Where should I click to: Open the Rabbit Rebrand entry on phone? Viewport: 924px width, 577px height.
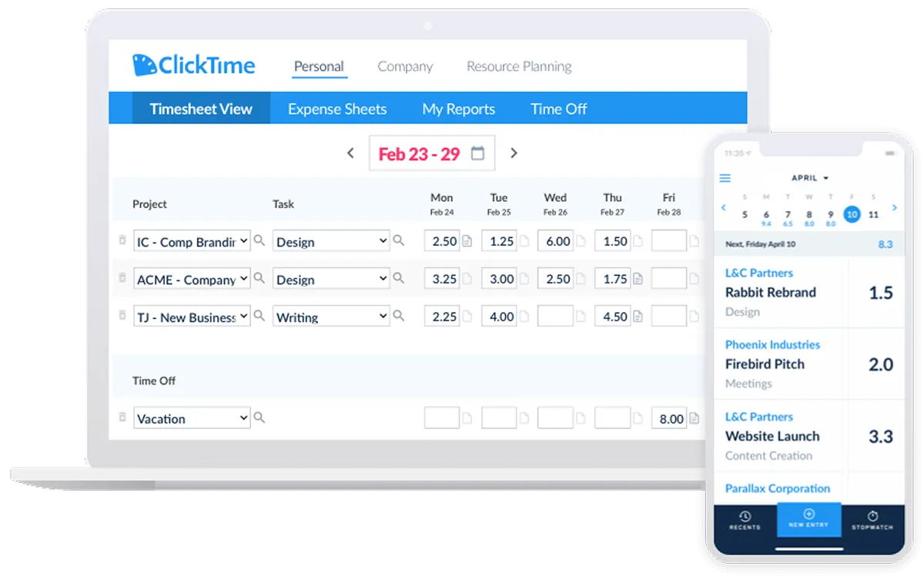point(809,292)
